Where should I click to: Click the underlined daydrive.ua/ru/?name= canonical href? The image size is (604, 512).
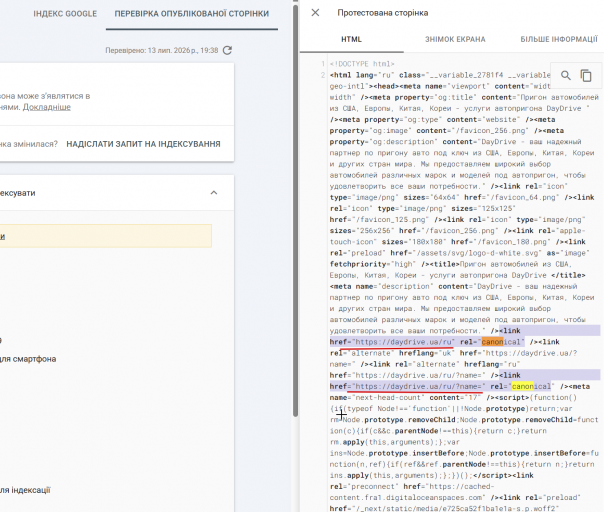(418, 386)
